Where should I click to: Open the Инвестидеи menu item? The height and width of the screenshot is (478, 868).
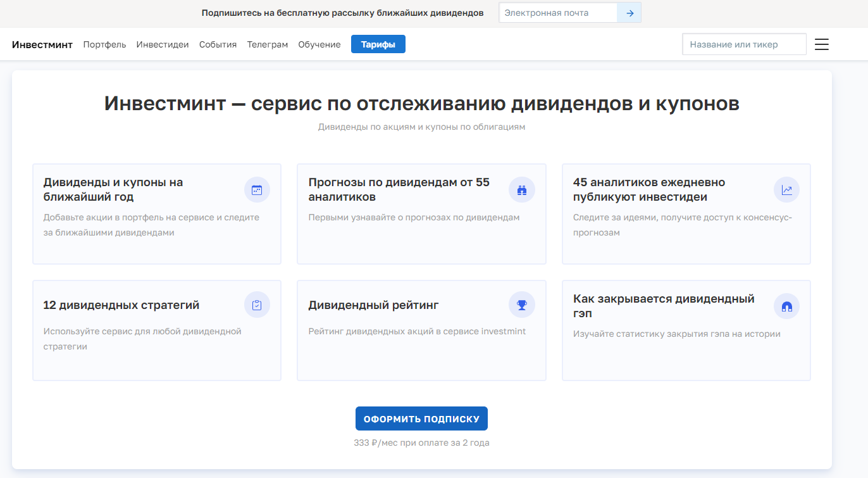point(163,44)
